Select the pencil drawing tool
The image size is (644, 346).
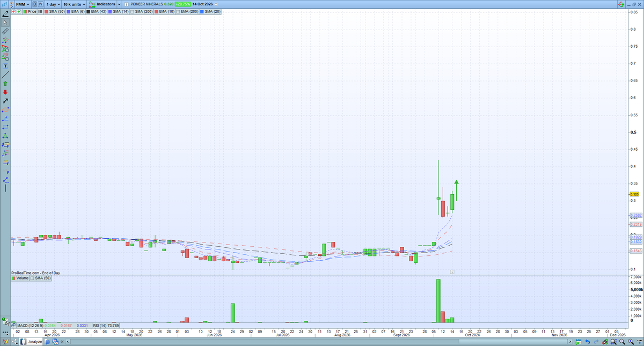coord(5,14)
